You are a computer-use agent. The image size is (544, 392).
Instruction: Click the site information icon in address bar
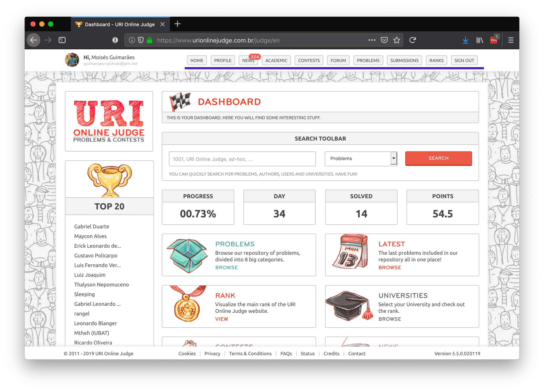[132, 40]
